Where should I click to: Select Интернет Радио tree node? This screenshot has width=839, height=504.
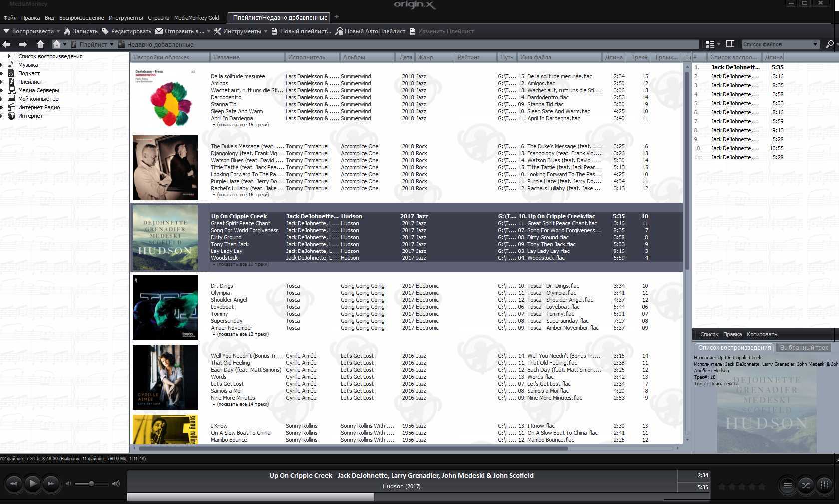(x=39, y=107)
